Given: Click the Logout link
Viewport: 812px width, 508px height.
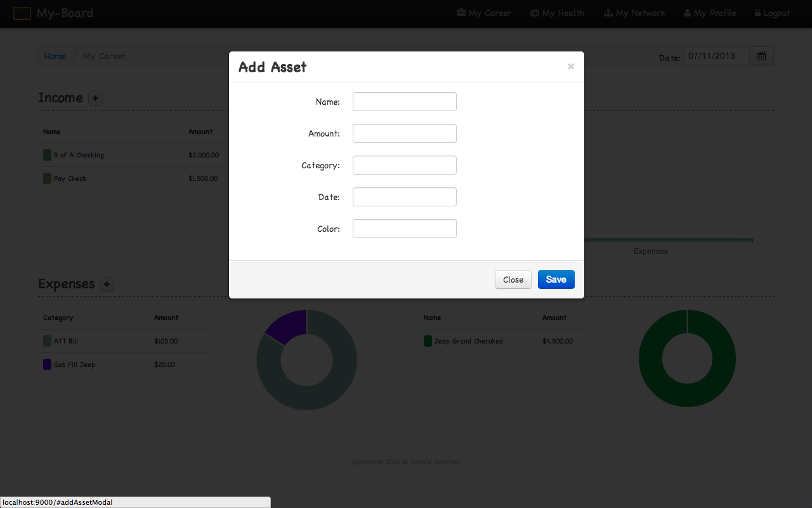Looking at the screenshot, I should [x=772, y=13].
